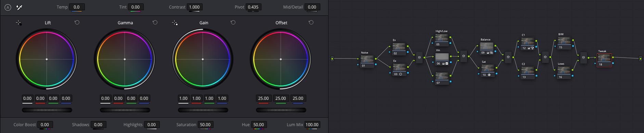Click the Gain color wheel center point

[x=203, y=59]
